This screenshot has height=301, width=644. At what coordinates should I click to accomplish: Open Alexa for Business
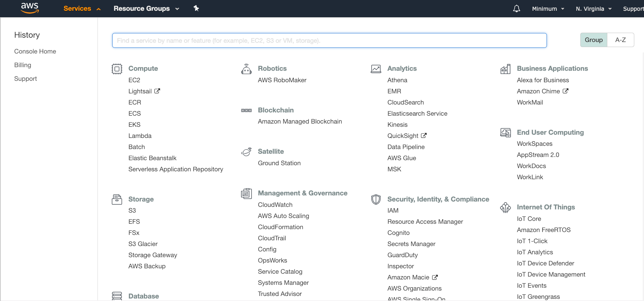tap(543, 80)
